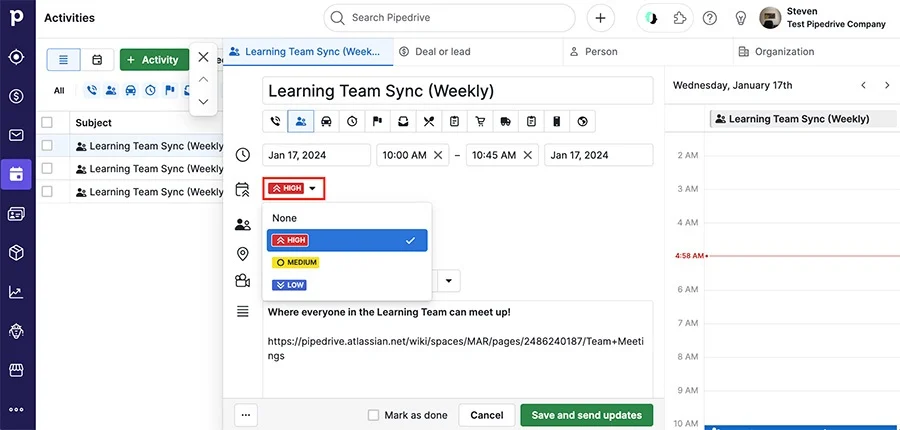
Task: Filter activity list by flag type icon
Action: (170, 90)
